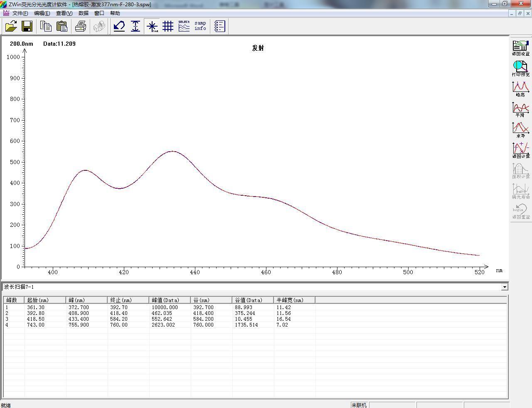
Task: Click the 峰值(Data) column header
Action: [170, 300]
